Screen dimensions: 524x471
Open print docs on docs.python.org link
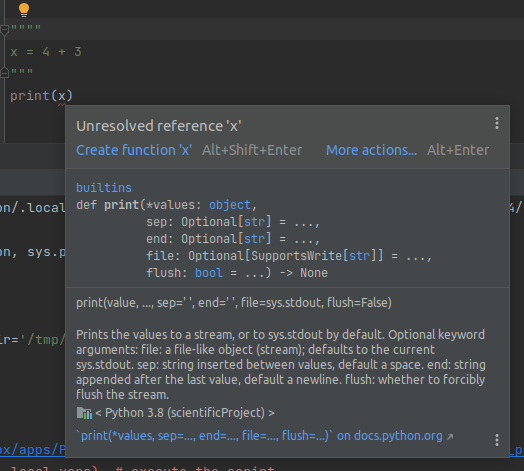[x=265, y=436]
